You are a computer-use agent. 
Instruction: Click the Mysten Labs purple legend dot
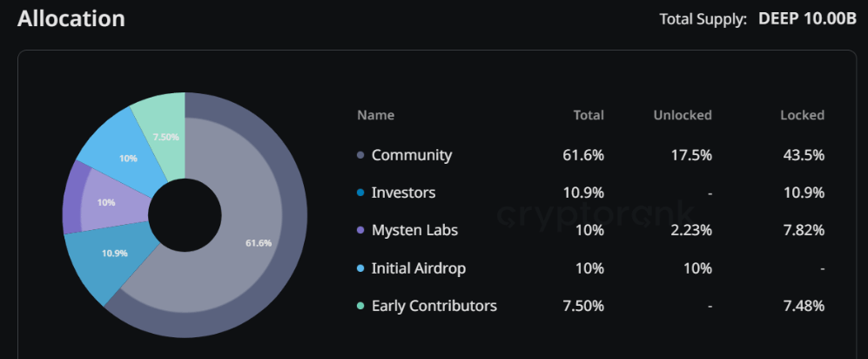pos(360,231)
